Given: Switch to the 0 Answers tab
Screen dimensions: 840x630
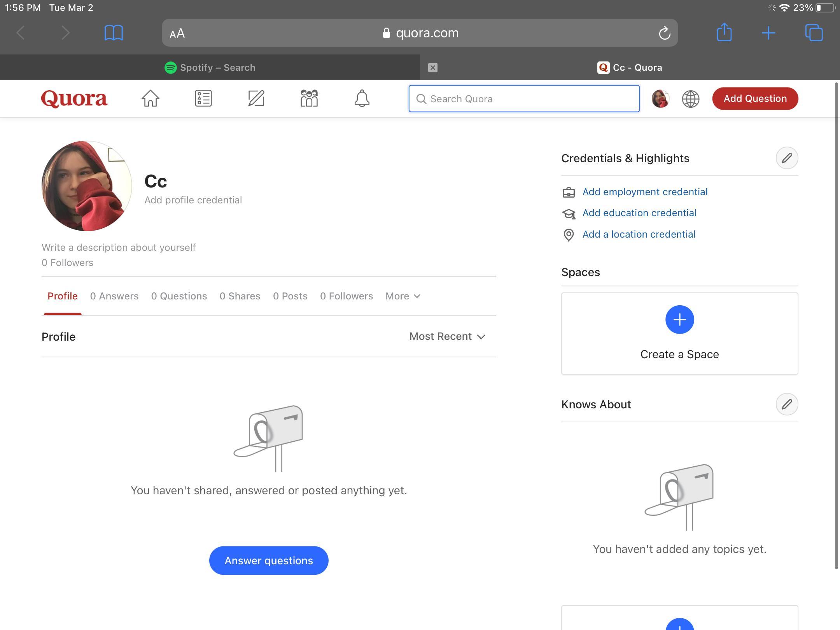Looking at the screenshot, I should (114, 296).
